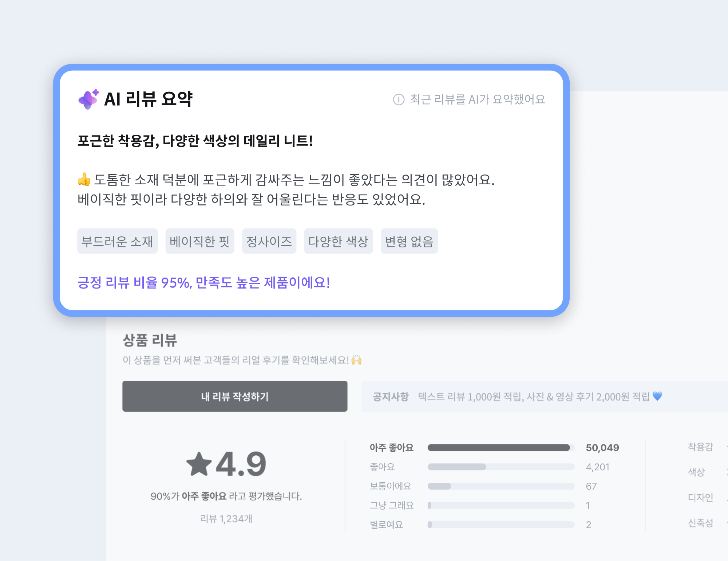Click the blue heart emoji

click(x=657, y=396)
